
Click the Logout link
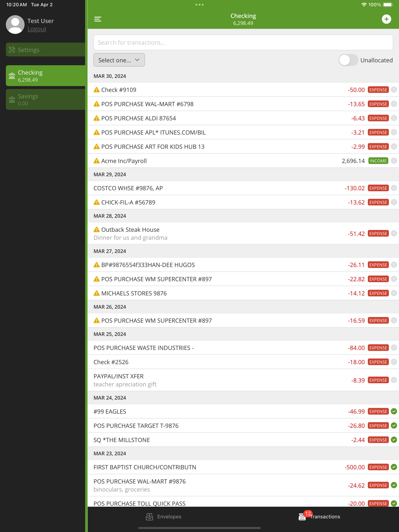pos(37,29)
